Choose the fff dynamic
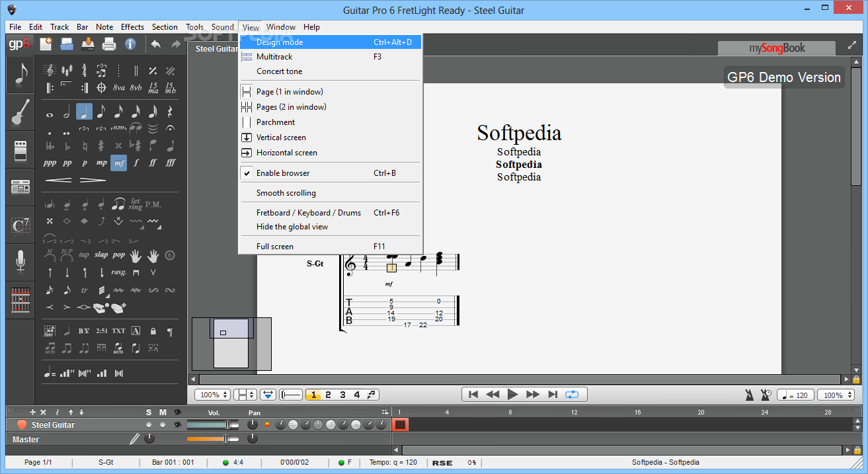The image size is (868, 474). pos(170,163)
